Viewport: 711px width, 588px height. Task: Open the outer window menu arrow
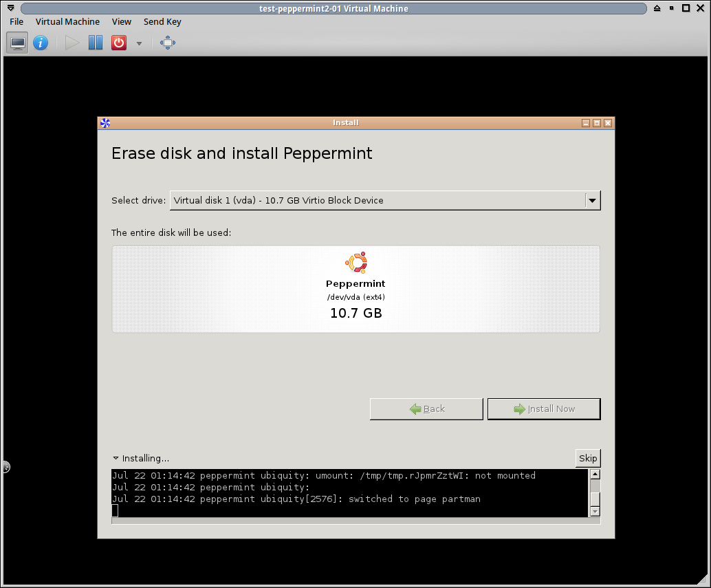pos(11,8)
